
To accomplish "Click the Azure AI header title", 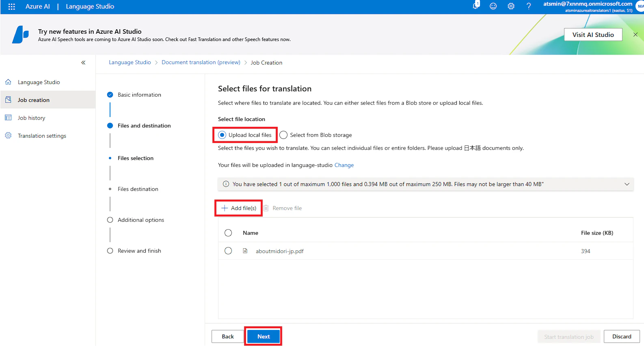I will (x=38, y=7).
